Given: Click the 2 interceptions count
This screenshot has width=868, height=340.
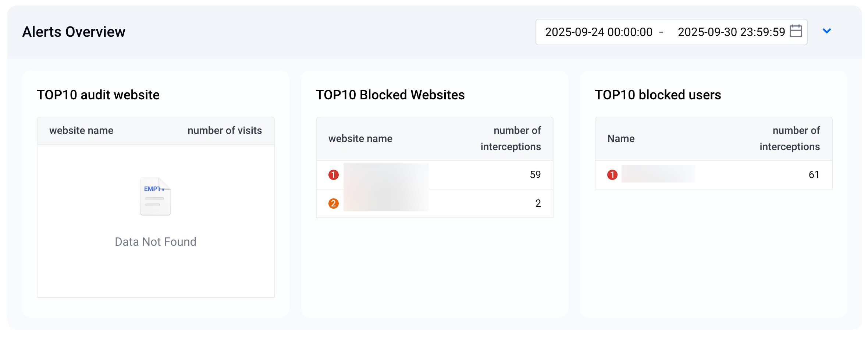Looking at the screenshot, I should [538, 203].
